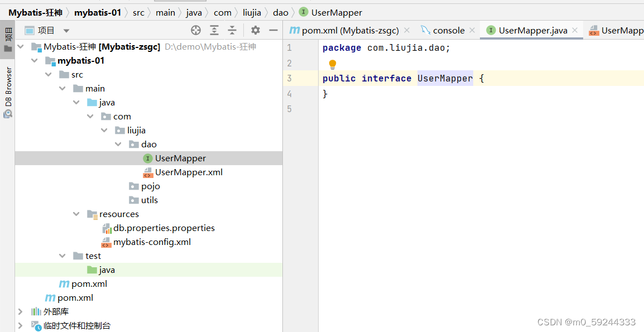Collapse the mybatis-01 module node
This screenshot has height=332, width=644.
pyautogui.click(x=35, y=60)
